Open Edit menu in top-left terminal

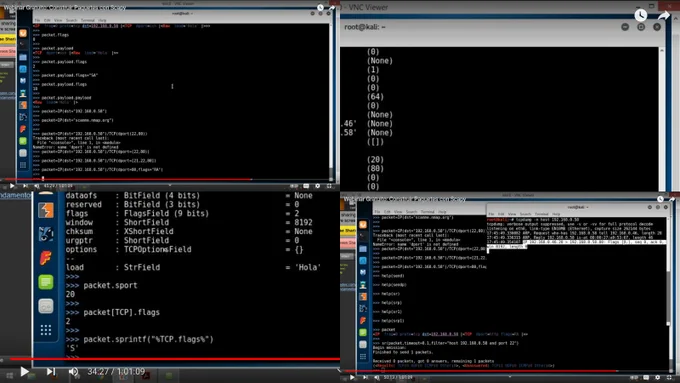click(47, 20)
